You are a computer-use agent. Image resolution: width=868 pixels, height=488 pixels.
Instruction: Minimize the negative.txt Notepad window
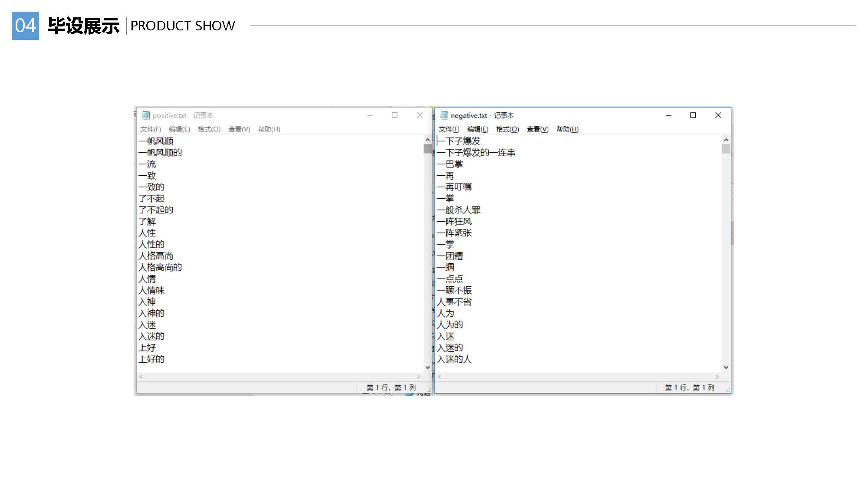(668, 115)
